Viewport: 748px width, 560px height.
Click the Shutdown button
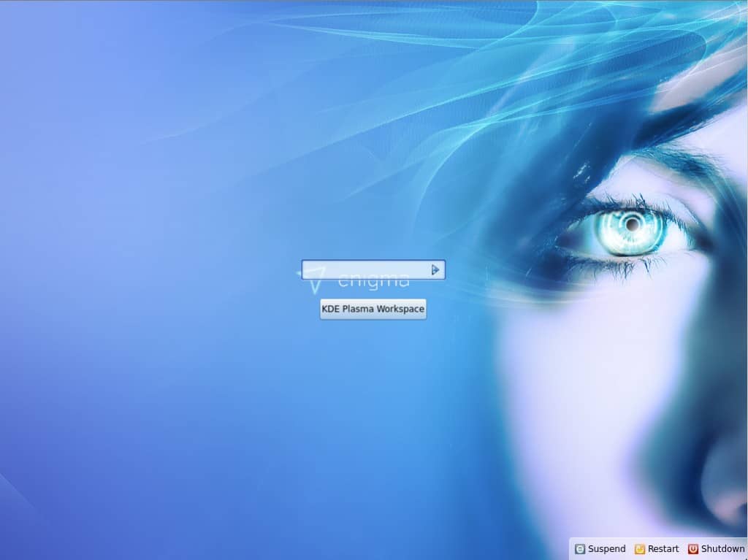716,549
